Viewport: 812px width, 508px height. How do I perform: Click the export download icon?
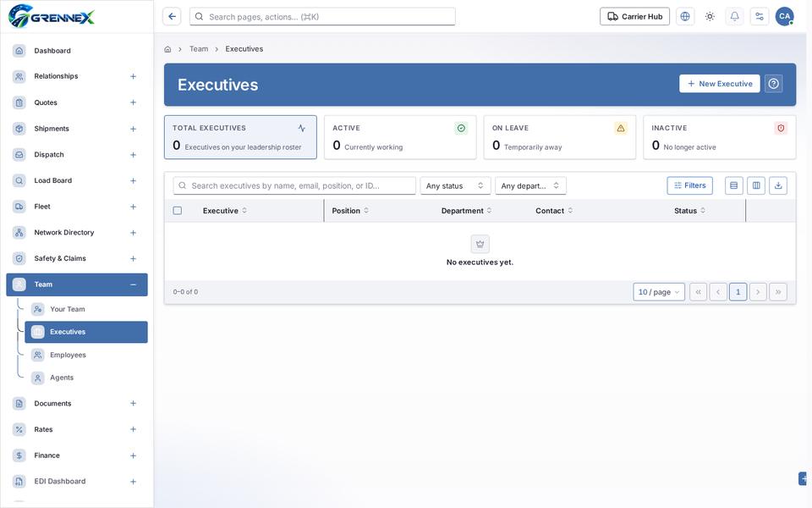coord(778,185)
